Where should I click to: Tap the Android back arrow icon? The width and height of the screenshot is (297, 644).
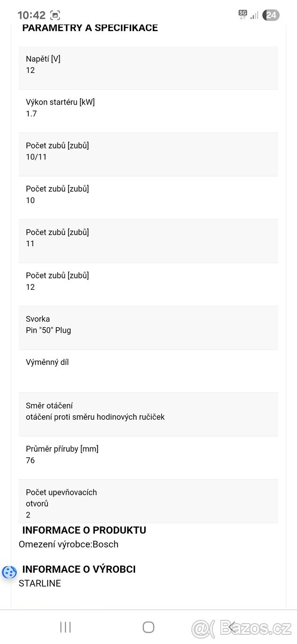(232, 627)
